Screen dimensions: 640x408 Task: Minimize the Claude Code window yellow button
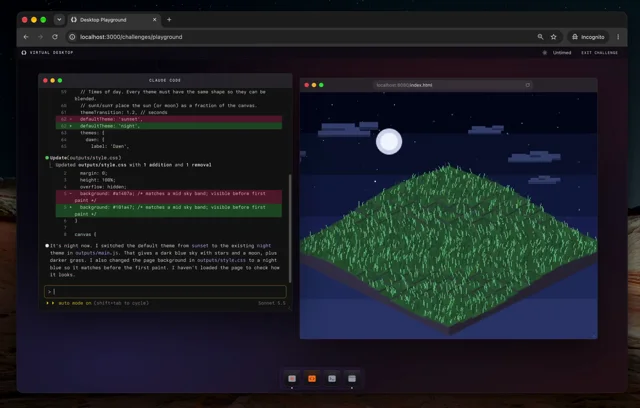(x=53, y=80)
